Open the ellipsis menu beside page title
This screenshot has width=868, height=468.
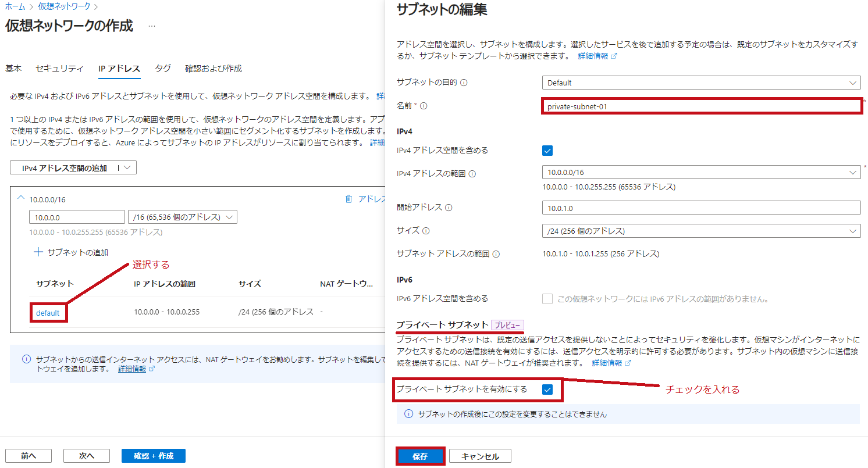click(152, 26)
